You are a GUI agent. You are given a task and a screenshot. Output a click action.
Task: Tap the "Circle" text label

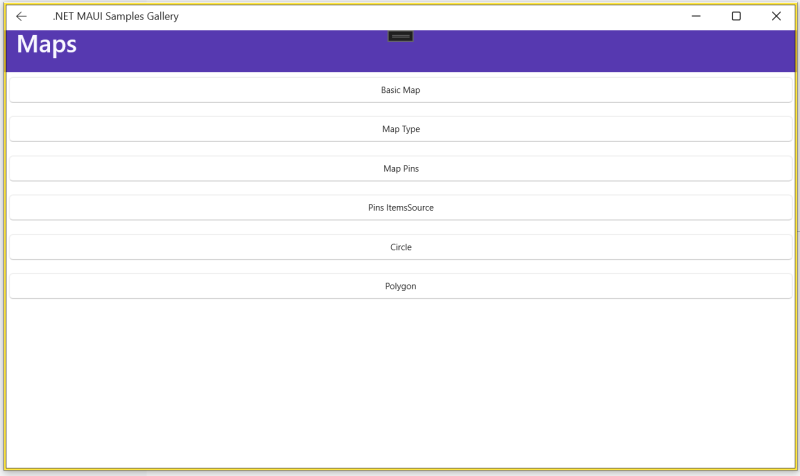tap(401, 247)
